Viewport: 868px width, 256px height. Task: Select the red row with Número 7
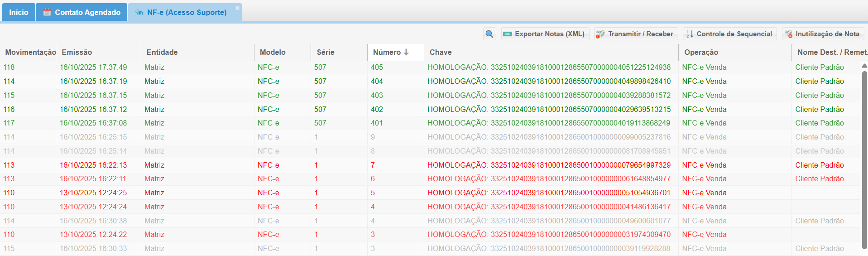tap(373, 165)
